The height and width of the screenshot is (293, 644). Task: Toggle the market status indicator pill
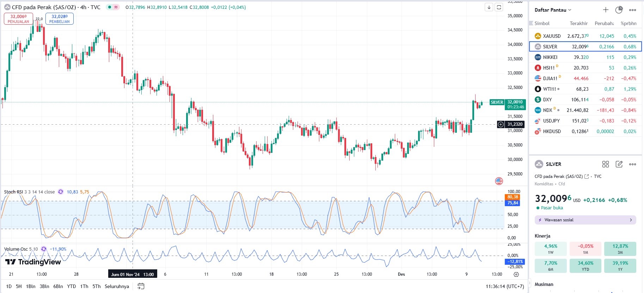(113, 7)
